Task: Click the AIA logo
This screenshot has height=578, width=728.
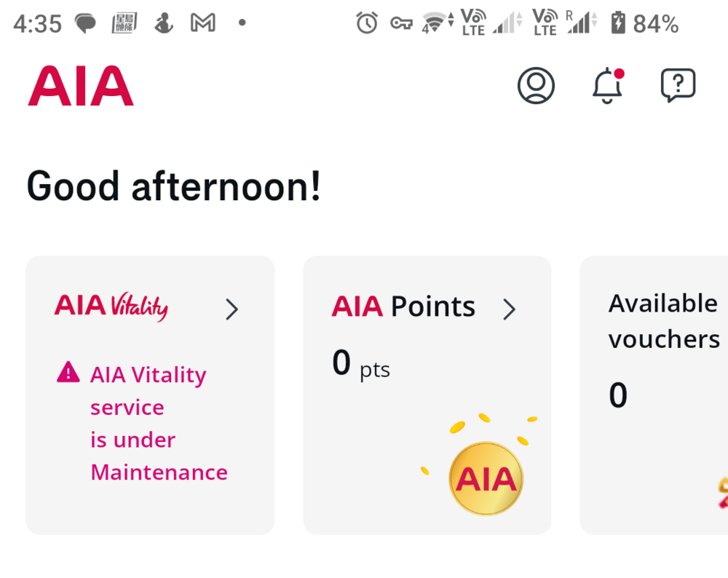Action: [79, 85]
